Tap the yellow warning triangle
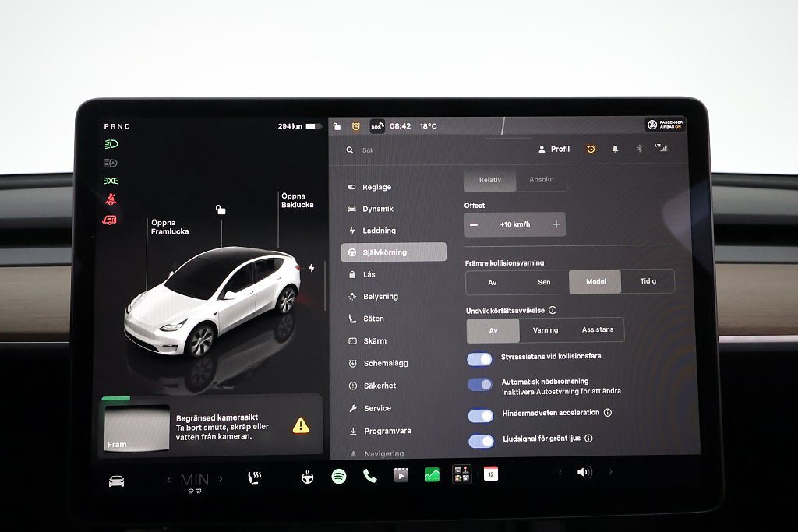The image size is (798, 532). [301, 425]
